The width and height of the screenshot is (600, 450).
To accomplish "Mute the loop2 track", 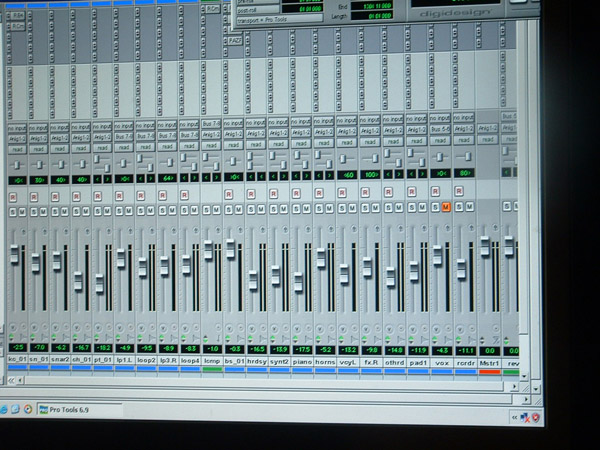I will point(151,210).
